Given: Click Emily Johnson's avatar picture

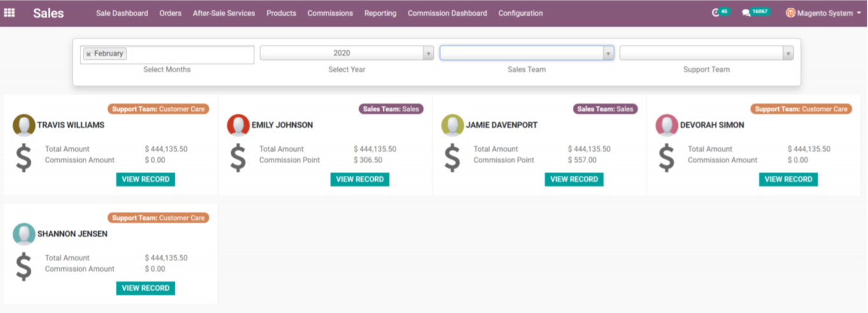Looking at the screenshot, I should click(239, 125).
